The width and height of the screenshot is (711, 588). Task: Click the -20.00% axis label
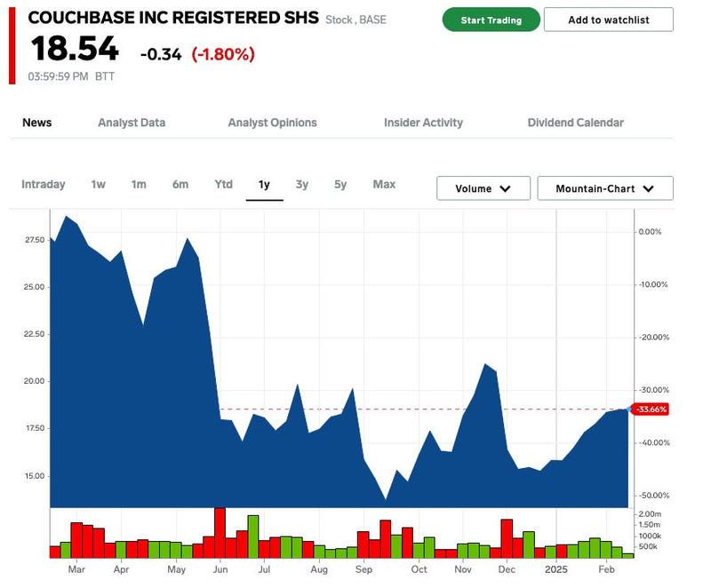pos(653,338)
